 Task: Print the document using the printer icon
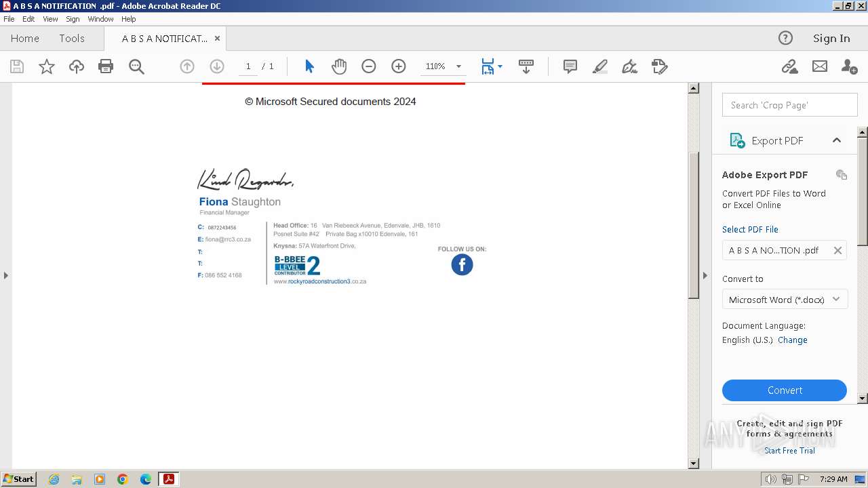106,66
